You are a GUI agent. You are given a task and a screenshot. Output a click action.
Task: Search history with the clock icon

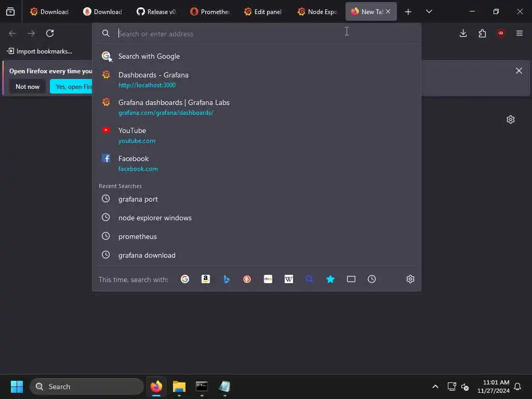pos(372,279)
